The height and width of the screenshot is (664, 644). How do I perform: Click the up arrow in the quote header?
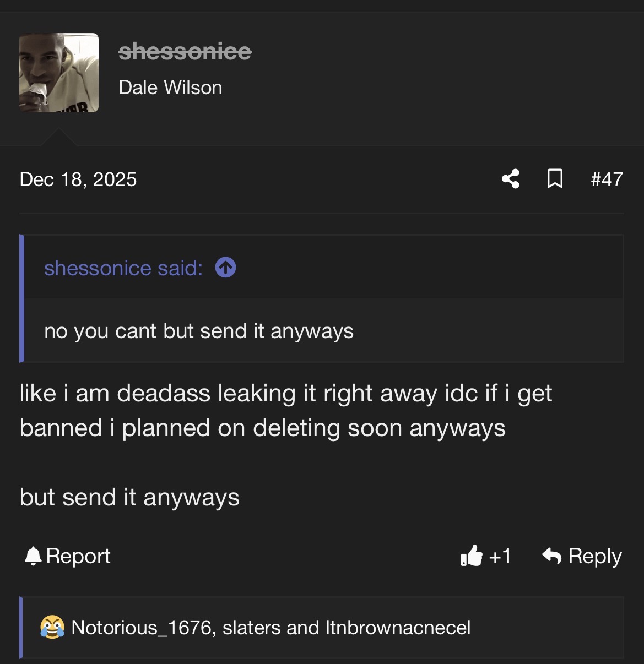click(225, 268)
